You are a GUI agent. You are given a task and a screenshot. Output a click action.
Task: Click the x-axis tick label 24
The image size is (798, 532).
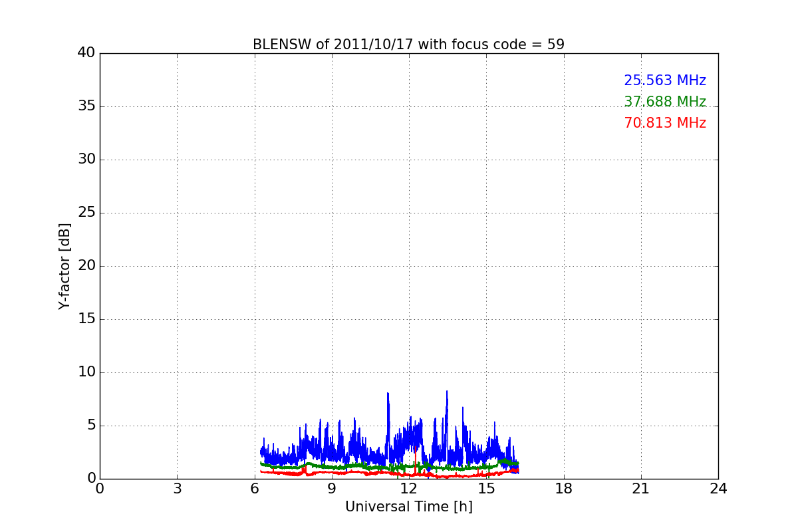click(x=718, y=489)
